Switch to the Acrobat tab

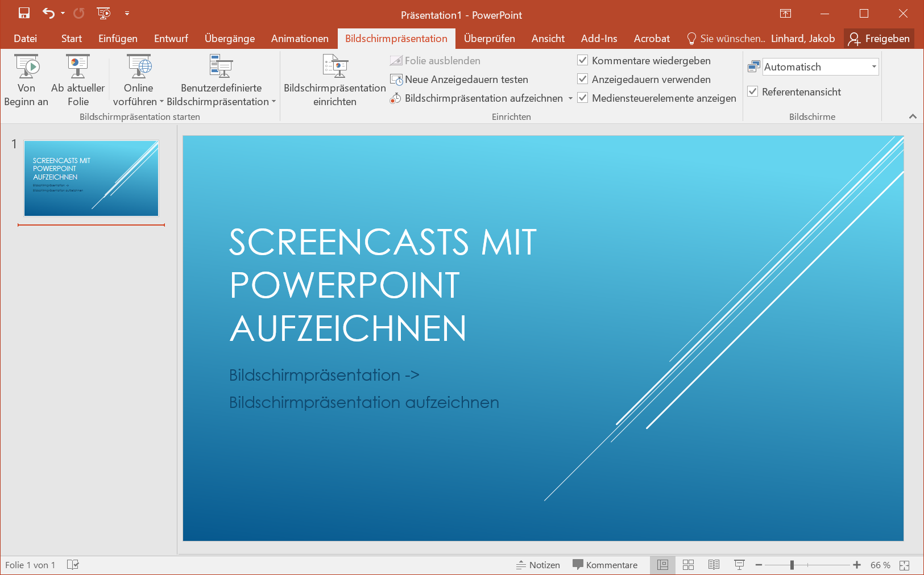point(652,39)
